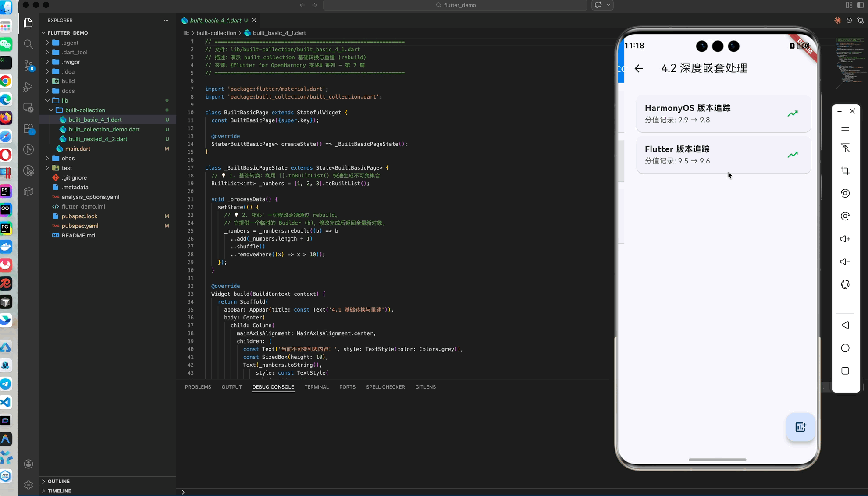Viewport: 868px width, 496px height.
Task: Expand the OUTLINE section
Action: (x=59, y=481)
